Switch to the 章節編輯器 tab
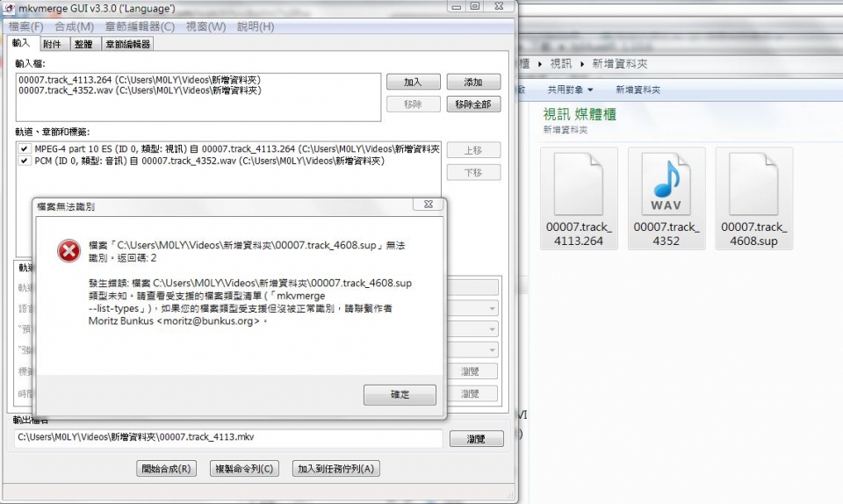 point(128,44)
